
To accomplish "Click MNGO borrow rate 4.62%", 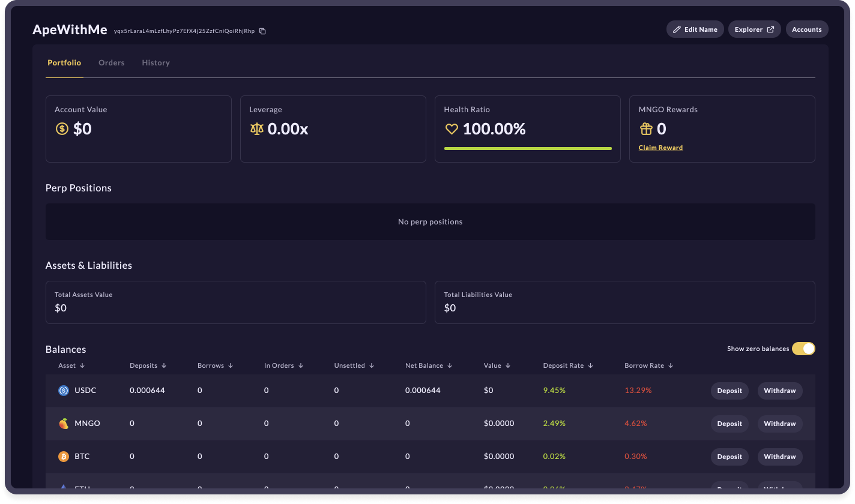I will point(636,424).
